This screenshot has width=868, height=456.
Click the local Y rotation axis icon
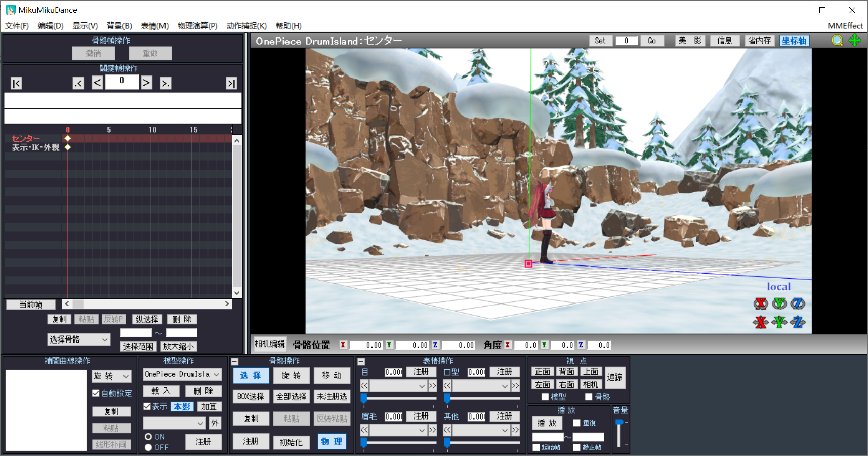pyautogui.click(x=779, y=303)
